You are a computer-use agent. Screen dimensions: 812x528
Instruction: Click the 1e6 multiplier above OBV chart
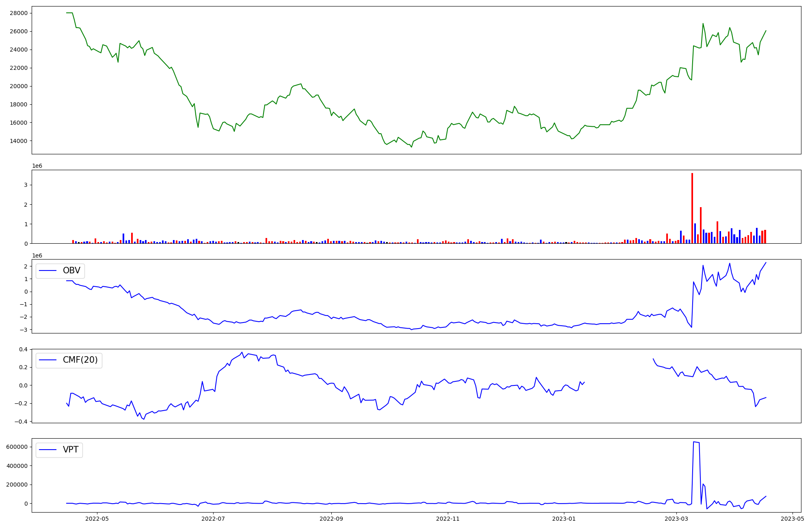click(x=37, y=256)
